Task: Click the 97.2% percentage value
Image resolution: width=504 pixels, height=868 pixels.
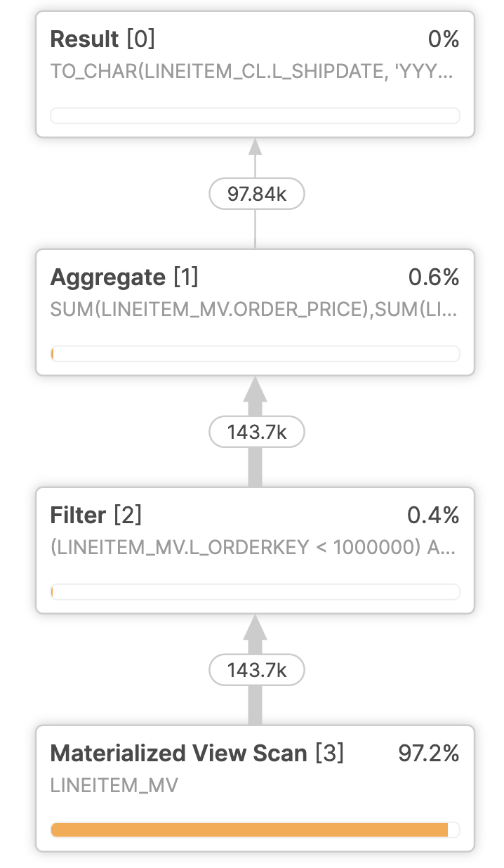Action: tap(428, 754)
